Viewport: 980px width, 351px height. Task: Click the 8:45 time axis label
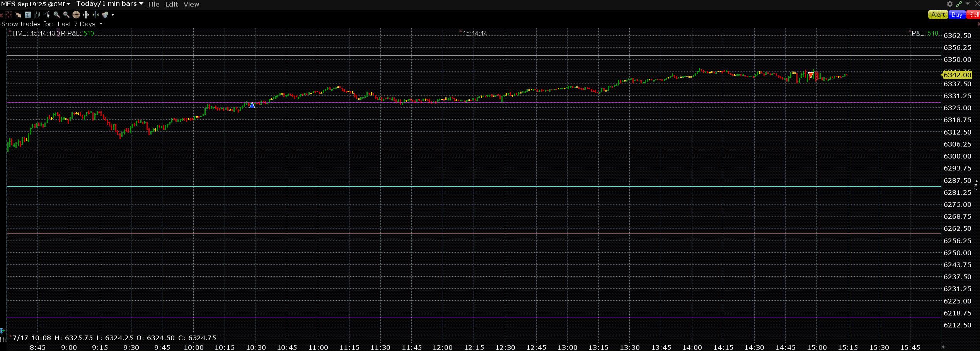point(37,347)
